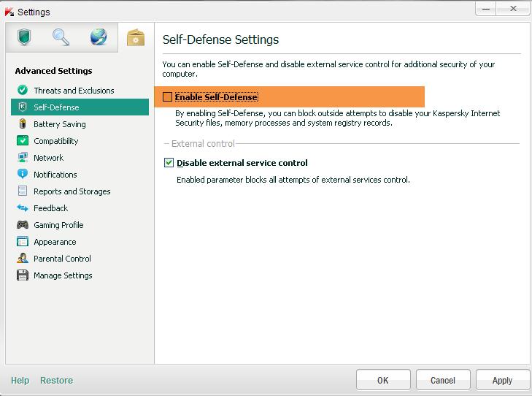Click the Compatibility green check icon
This screenshot has height=396, width=532.
pos(23,140)
